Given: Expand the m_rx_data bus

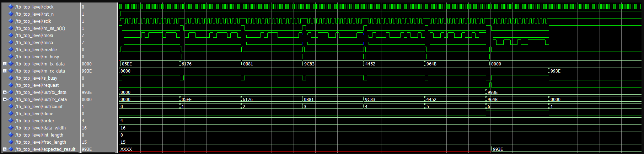Looking at the screenshot, I should coord(5,71).
